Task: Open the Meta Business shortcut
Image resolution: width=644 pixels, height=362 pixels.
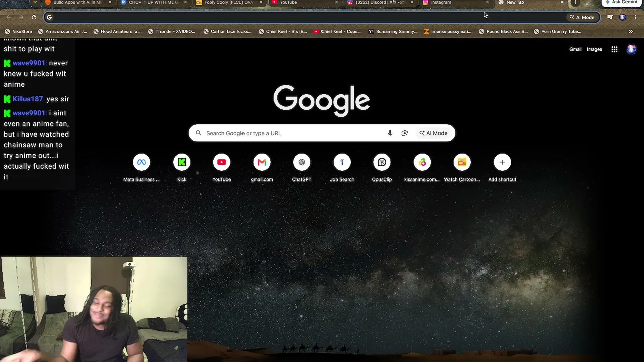Action: click(x=141, y=168)
